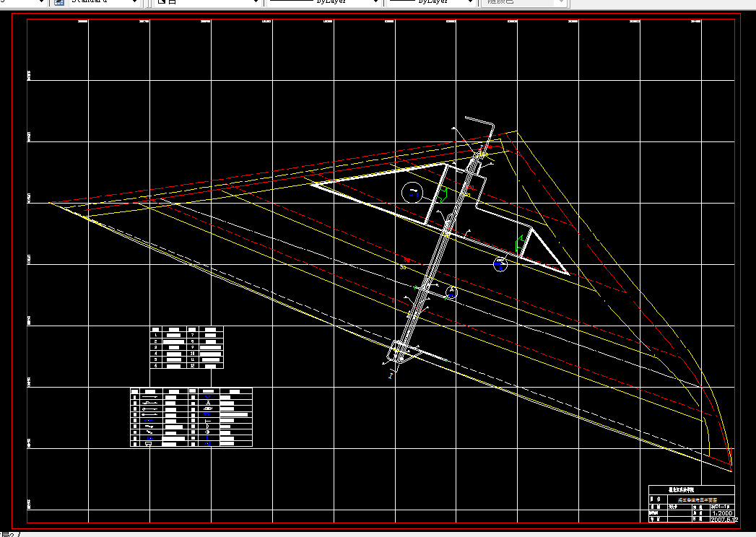This screenshot has height=537, width=756.
Task: Click the greyed-out plot style dropdown
Action: click(x=524, y=2)
